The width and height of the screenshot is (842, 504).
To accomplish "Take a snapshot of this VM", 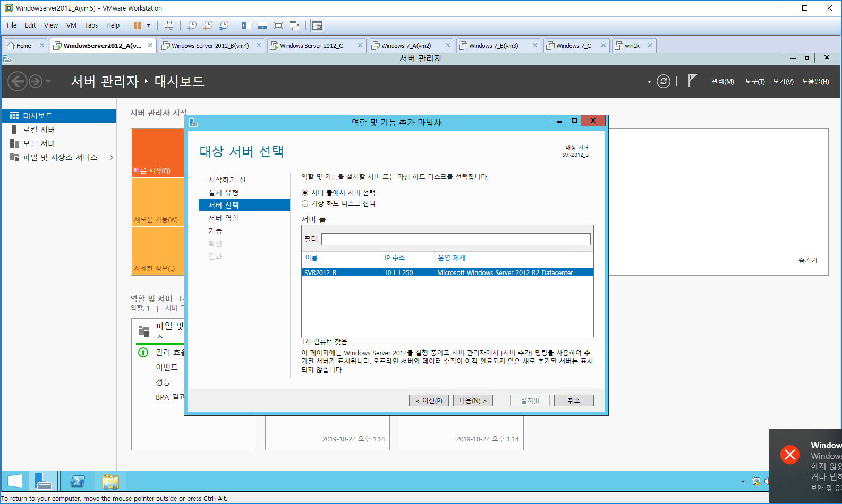I will tap(192, 25).
